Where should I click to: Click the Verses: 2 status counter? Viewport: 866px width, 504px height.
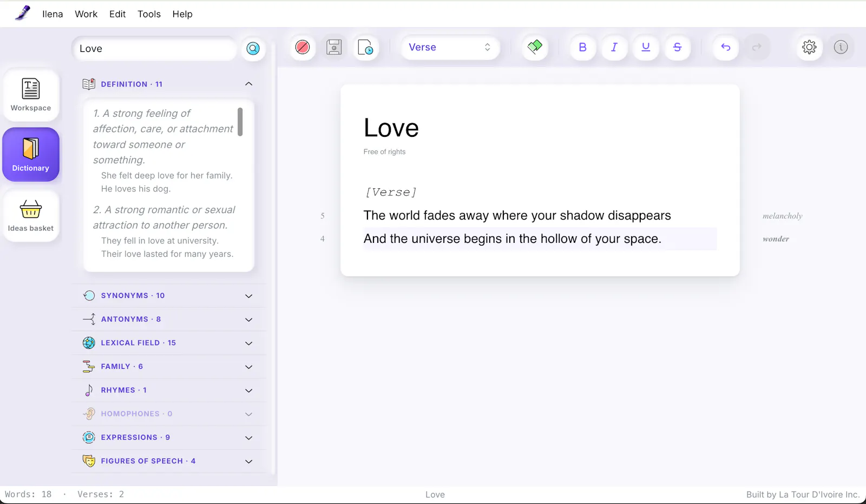(101, 494)
